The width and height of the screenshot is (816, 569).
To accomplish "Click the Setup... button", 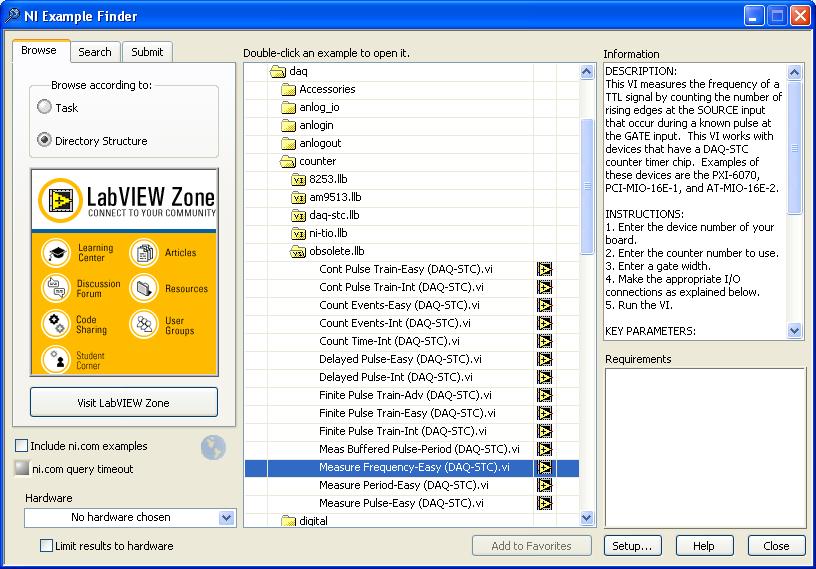I will 632,546.
